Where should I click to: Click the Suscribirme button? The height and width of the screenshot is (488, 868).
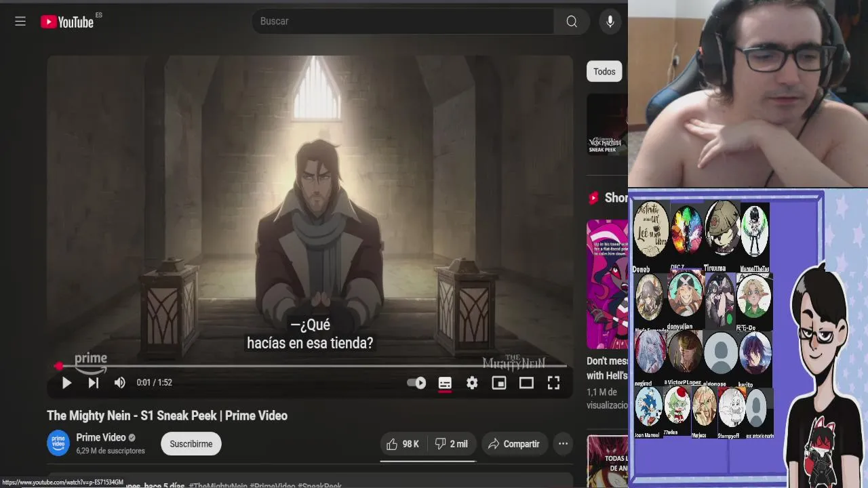coord(191,444)
